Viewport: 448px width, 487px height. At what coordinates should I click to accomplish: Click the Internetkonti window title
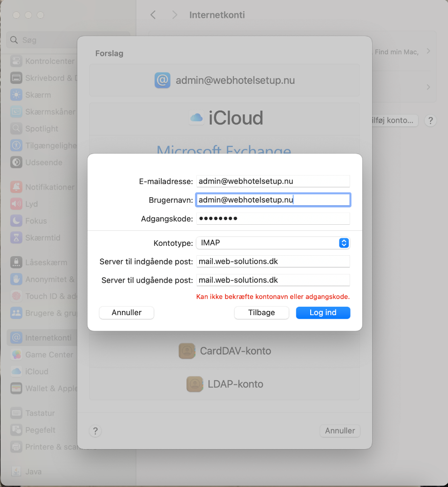(x=217, y=15)
